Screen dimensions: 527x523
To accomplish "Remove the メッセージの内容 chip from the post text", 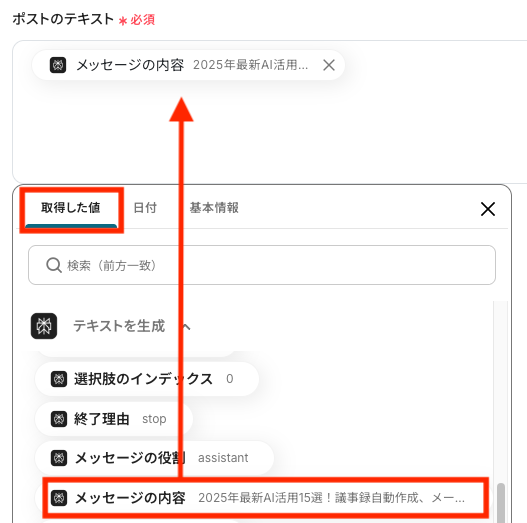I will coord(329,65).
